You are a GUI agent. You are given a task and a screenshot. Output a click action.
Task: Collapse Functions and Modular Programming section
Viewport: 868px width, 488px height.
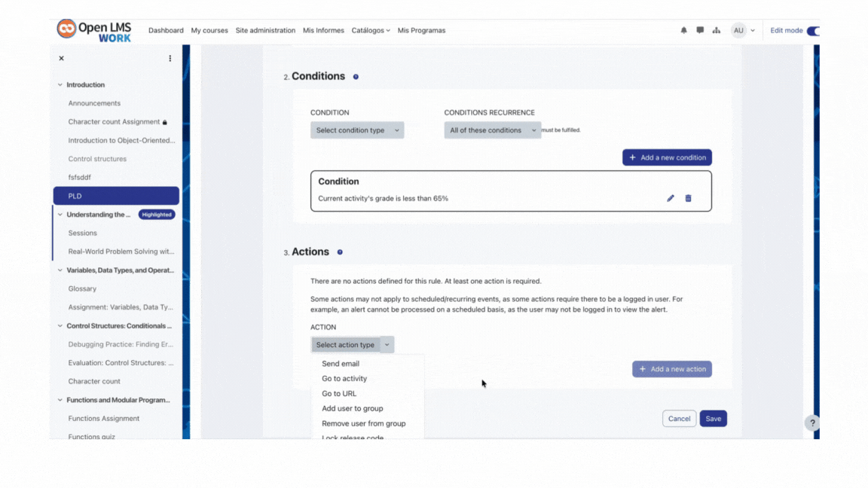[x=60, y=400]
